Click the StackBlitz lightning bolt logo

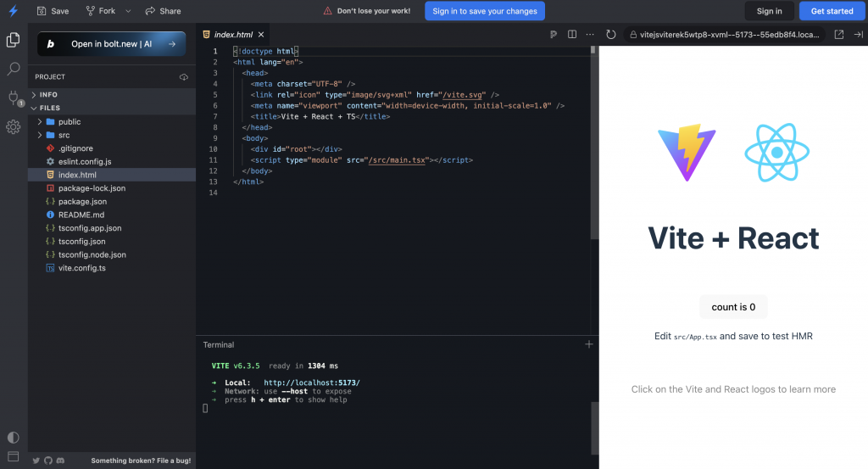14,10
